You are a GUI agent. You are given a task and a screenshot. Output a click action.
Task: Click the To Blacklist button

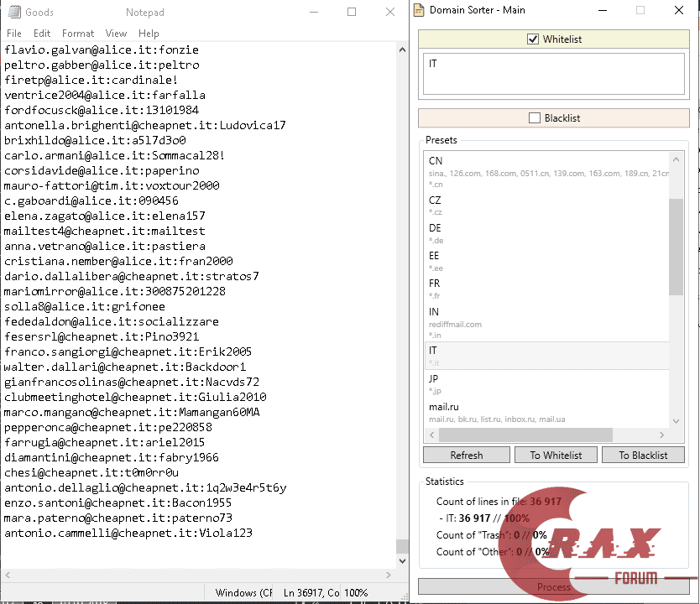coord(643,454)
